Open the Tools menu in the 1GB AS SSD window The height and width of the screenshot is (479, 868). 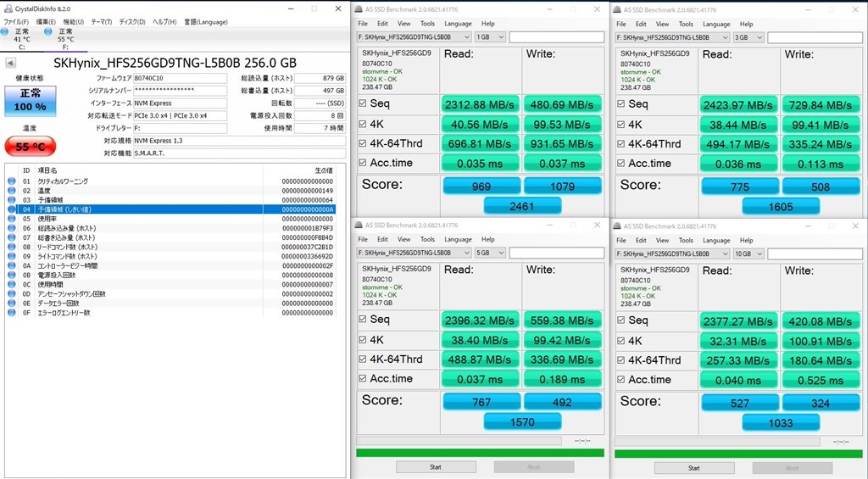click(427, 23)
